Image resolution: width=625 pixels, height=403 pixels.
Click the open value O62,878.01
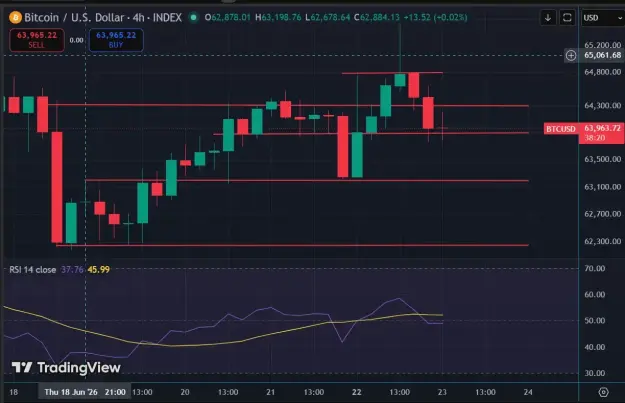point(228,18)
